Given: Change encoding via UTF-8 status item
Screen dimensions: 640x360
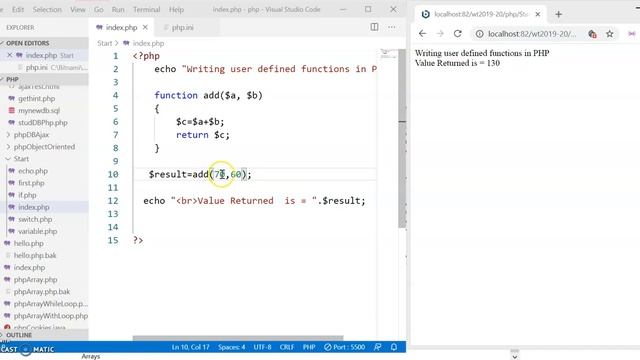Looking at the screenshot, I should pos(262,347).
